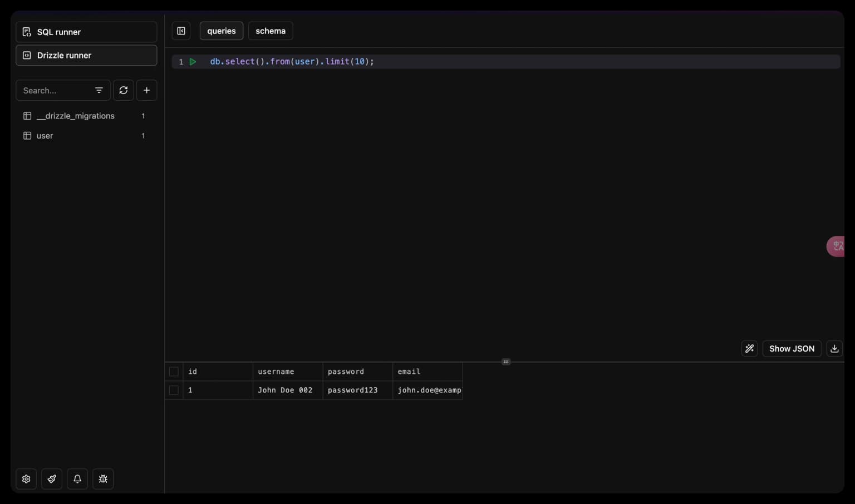Open notifications bell icon
This screenshot has width=855, height=504.
tap(77, 479)
